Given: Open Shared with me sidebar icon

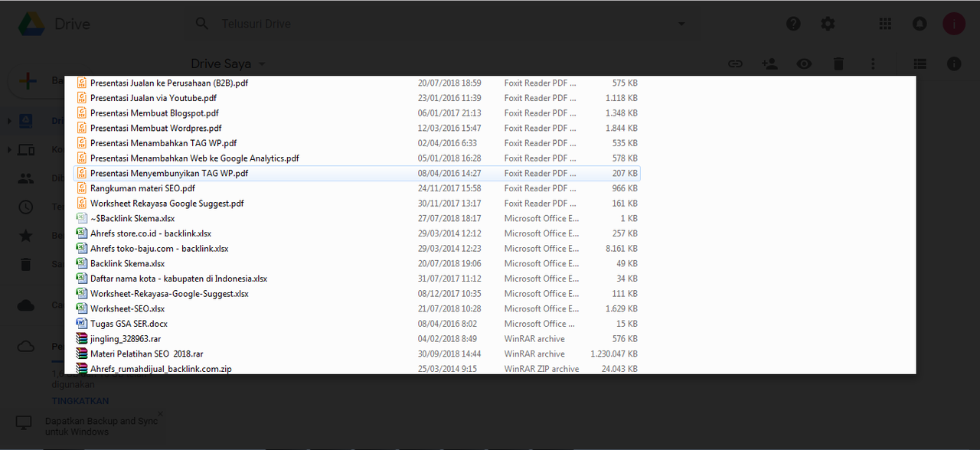Looking at the screenshot, I should click(x=26, y=178).
